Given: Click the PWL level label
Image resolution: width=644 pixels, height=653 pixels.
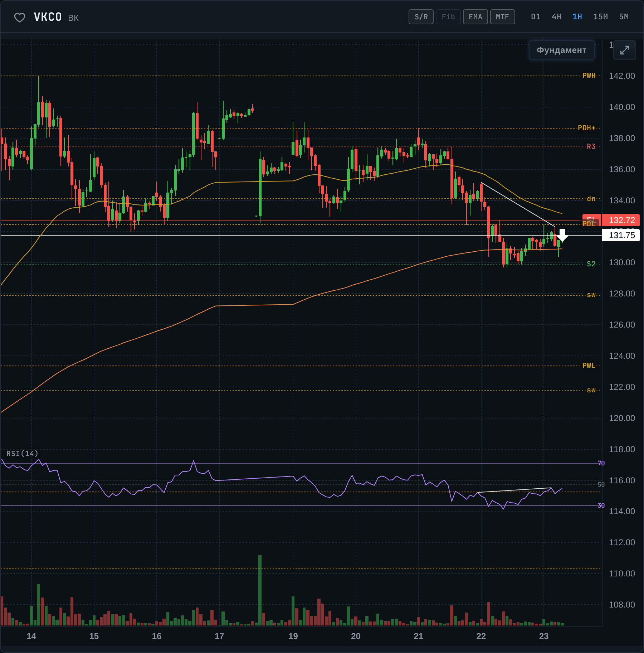Looking at the screenshot, I should [x=589, y=366].
